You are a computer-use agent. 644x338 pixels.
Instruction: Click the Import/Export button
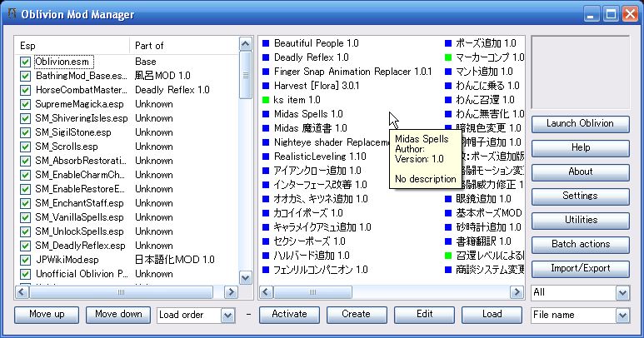click(580, 269)
